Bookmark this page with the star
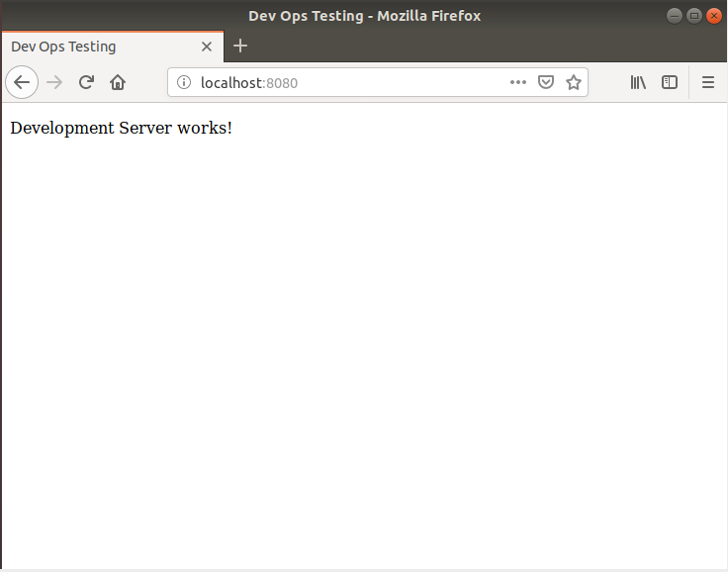728x572 pixels. pyautogui.click(x=573, y=83)
